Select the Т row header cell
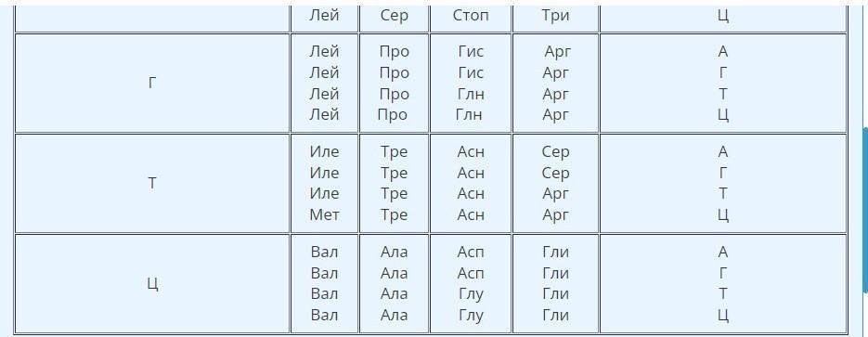Image resolution: width=868 pixels, height=337 pixels. (x=152, y=183)
